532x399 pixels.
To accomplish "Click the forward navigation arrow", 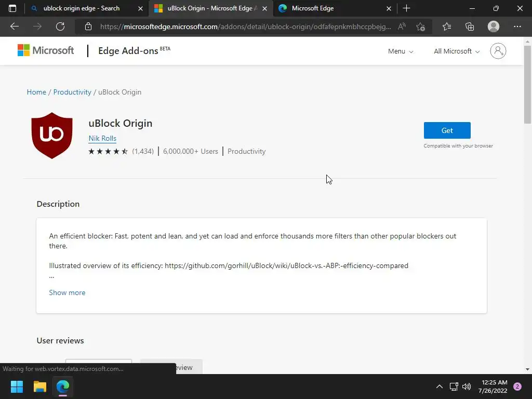I will pyautogui.click(x=37, y=26).
